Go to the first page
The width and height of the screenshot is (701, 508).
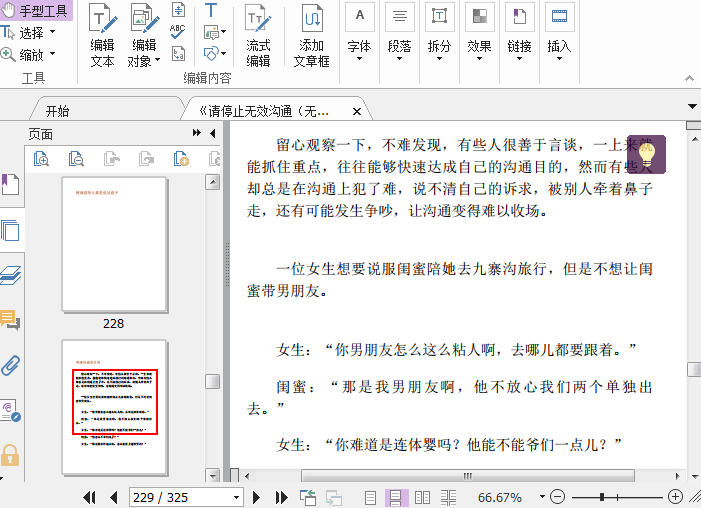(x=89, y=497)
